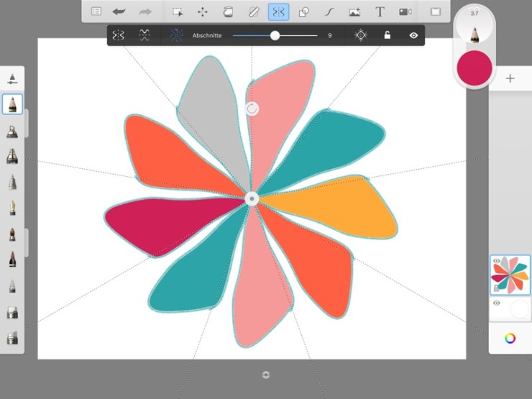The width and height of the screenshot is (532, 399).
Task: Select the Fill bucket tool
Action: tap(228, 12)
